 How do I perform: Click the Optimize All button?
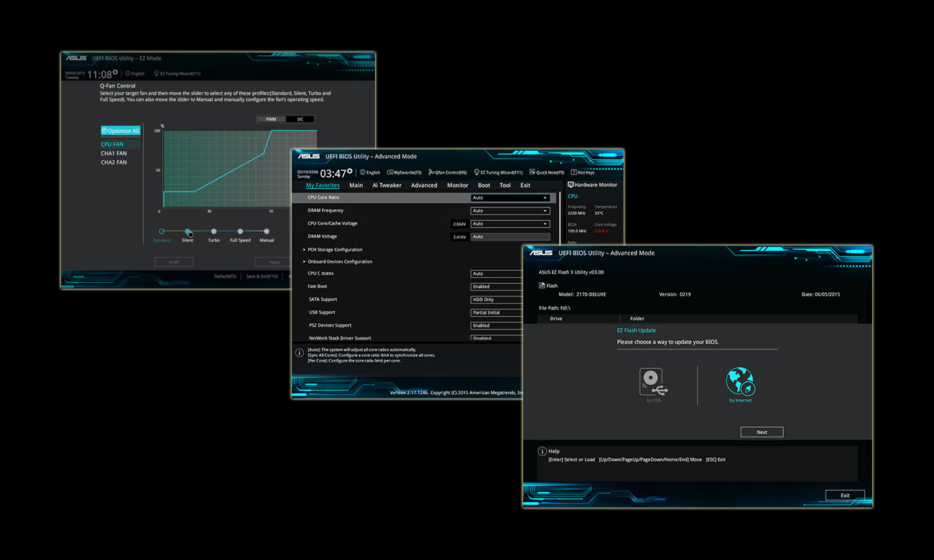click(120, 130)
